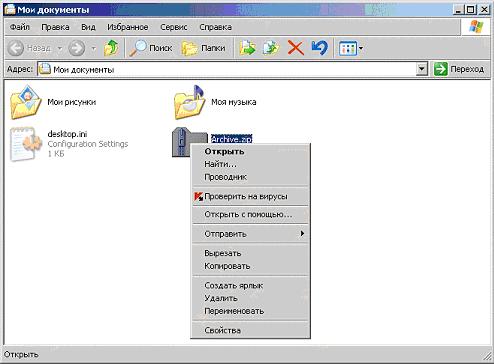Choose Проверить на вирусы menu entry
494x364 pixels.
click(250, 196)
